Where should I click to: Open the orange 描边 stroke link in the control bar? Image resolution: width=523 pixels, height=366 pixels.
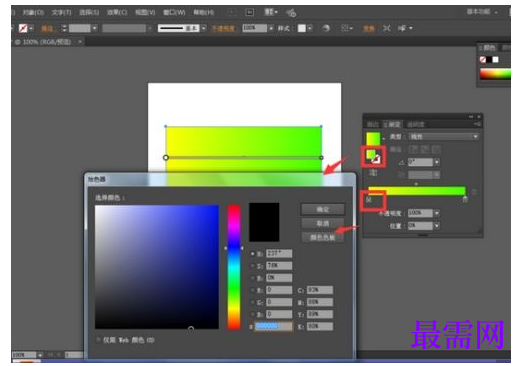(47, 29)
